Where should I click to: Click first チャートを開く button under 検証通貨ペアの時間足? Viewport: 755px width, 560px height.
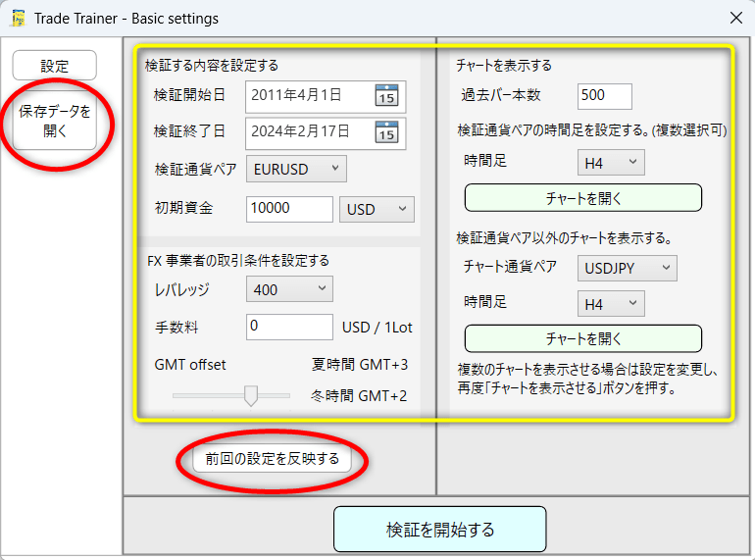pos(583,198)
